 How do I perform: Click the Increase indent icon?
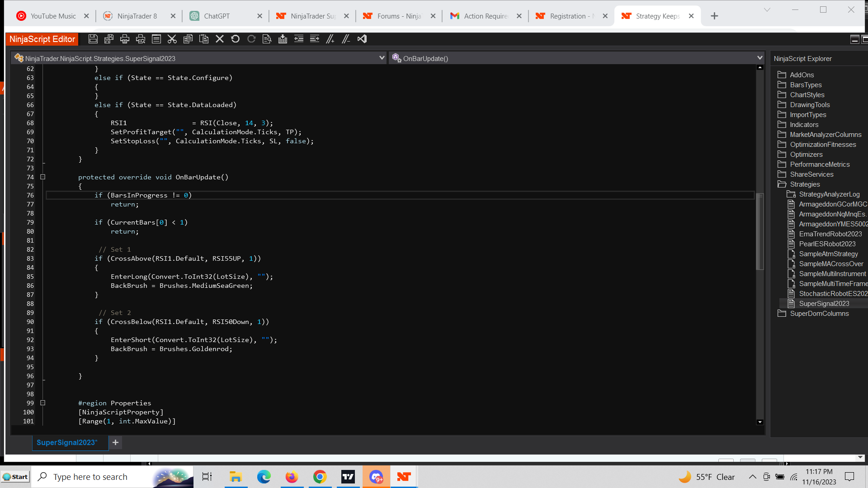tap(315, 39)
